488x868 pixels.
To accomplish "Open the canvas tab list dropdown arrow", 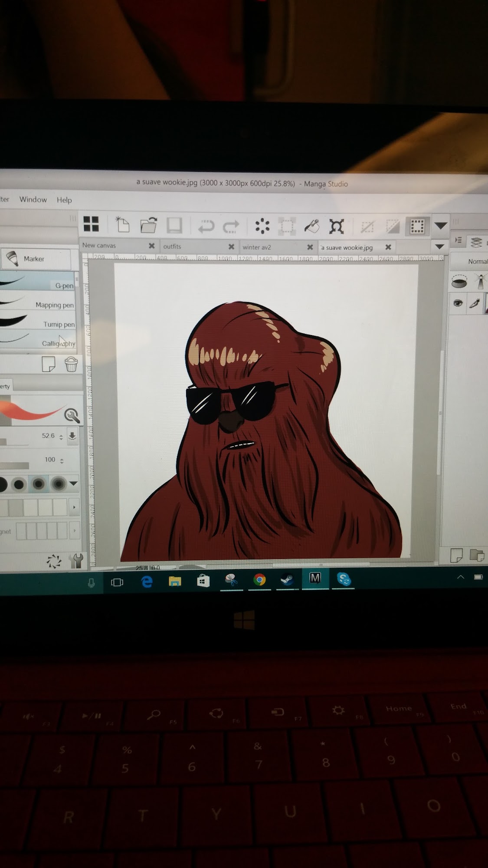I will coord(439,247).
